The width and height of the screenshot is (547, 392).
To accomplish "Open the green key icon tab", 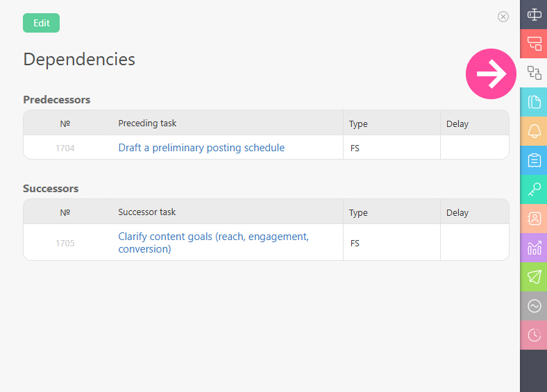I will pyautogui.click(x=534, y=189).
